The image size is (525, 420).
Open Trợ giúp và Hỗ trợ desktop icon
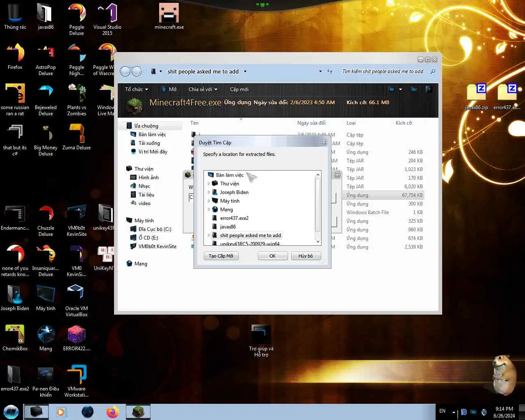261,341
